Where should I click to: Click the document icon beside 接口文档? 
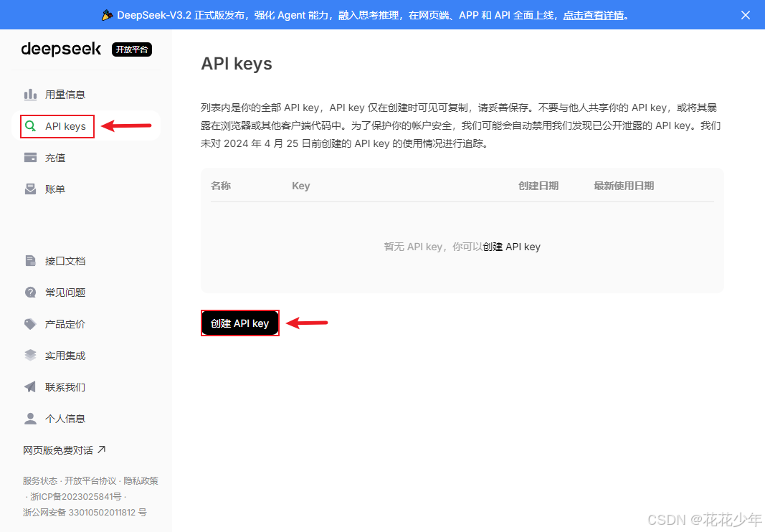coord(30,261)
